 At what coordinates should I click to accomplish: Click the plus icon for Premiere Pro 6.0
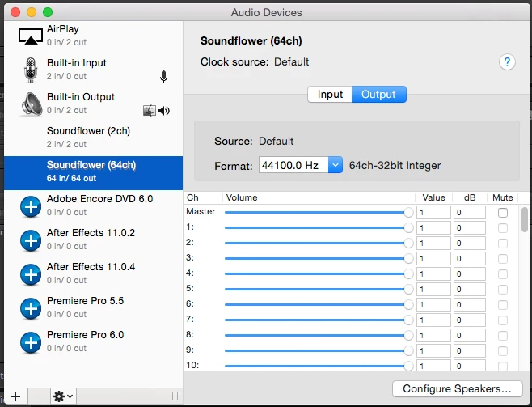coord(31,342)
